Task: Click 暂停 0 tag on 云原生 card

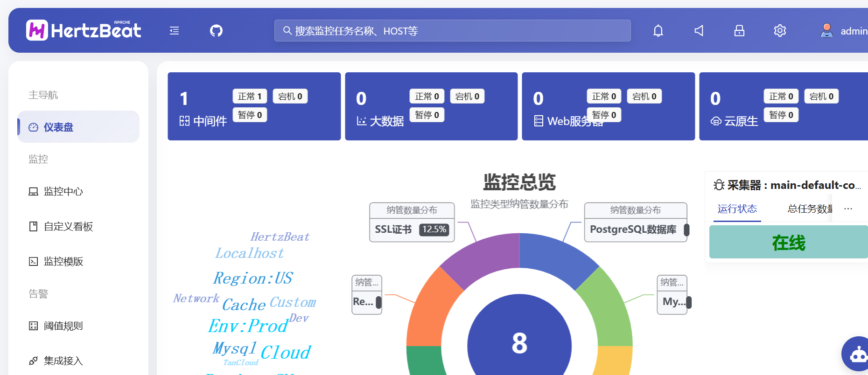Action: [x=781, y=115]
